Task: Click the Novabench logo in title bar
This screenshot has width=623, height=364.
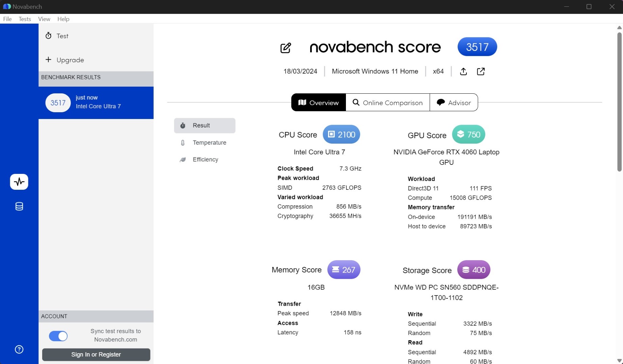Action: click(x=7, y=6)
